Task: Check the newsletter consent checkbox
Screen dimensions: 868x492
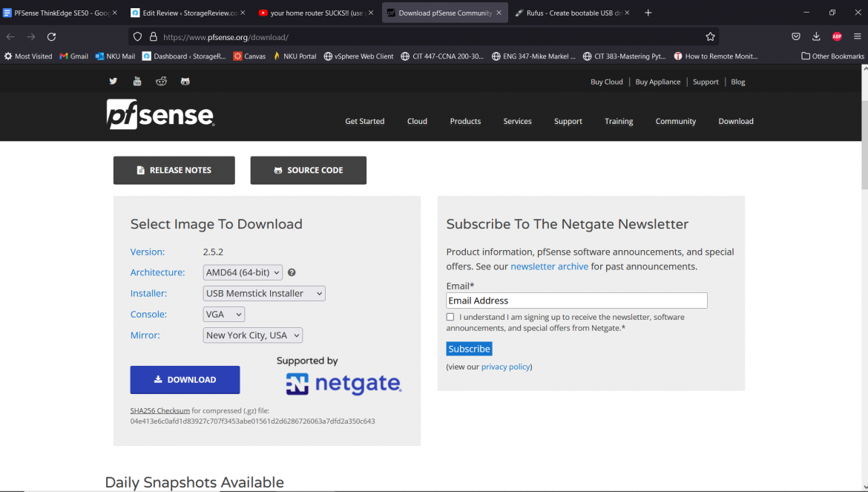Action: tap(450, 317)
